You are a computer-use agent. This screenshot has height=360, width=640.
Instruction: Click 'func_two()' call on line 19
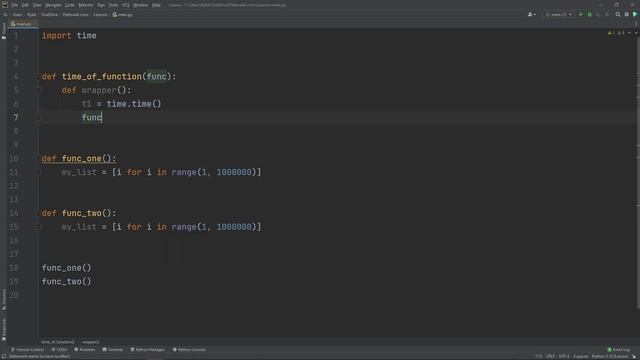pos(66,282)
